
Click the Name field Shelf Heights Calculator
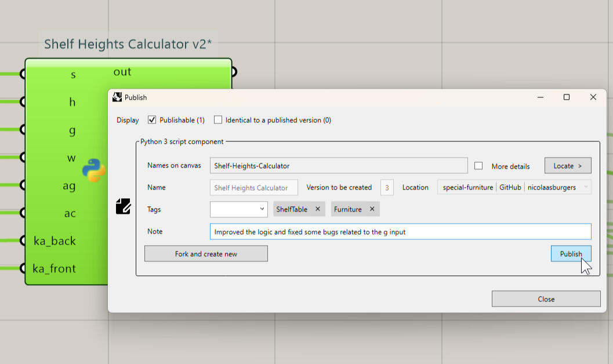[253, 187]
